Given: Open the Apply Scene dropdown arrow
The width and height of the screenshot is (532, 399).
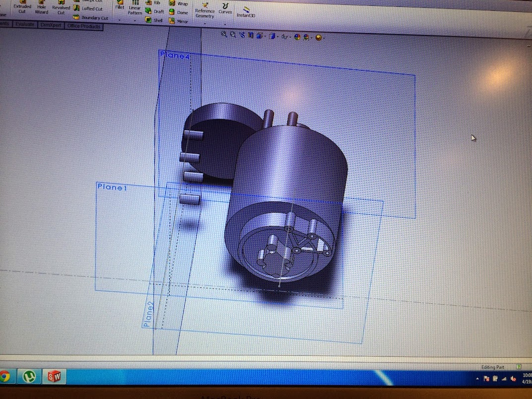Looking at the screenshot, I should point(312,38).
